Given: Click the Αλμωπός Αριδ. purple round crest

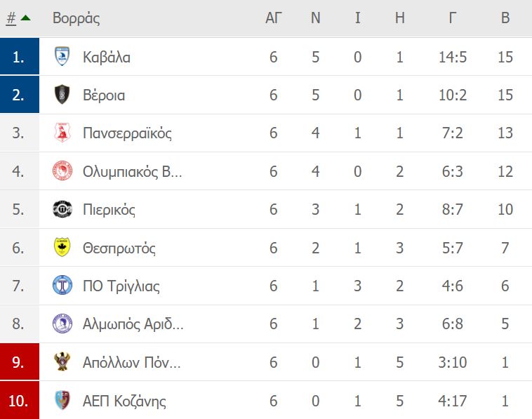Looking at the screenshot, I should point(62,324).
